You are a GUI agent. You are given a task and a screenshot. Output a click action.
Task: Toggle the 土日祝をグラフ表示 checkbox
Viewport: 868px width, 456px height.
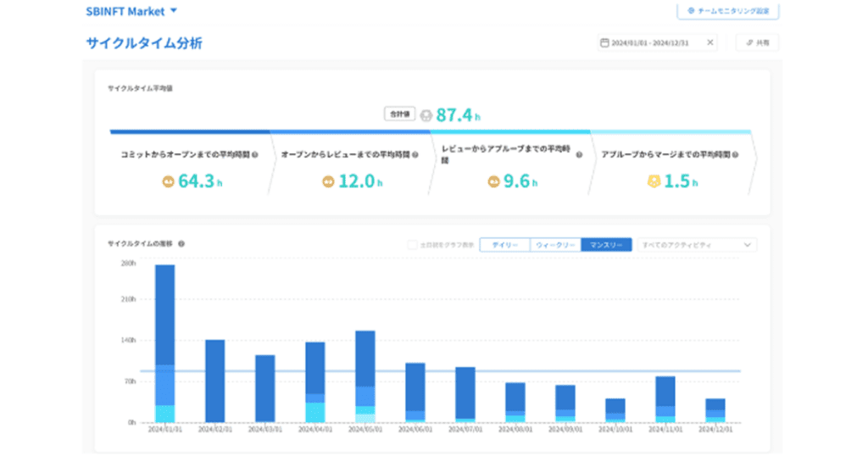412,245
